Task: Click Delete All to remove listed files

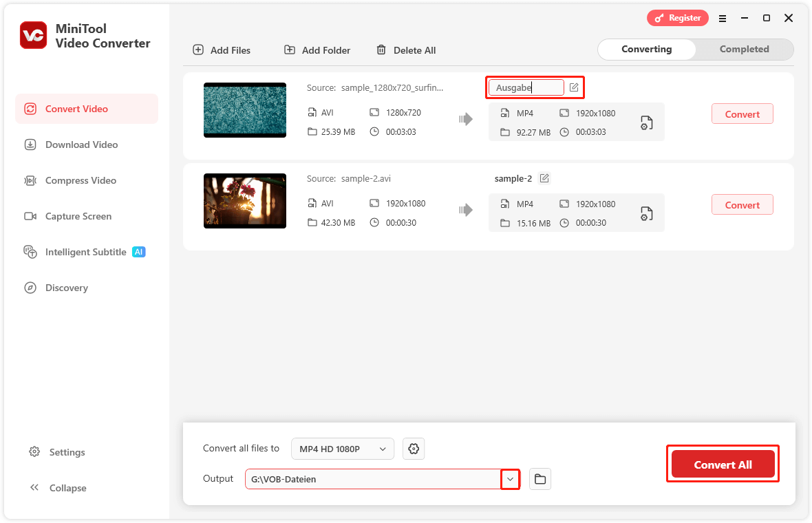Action: tap(405, 50)
